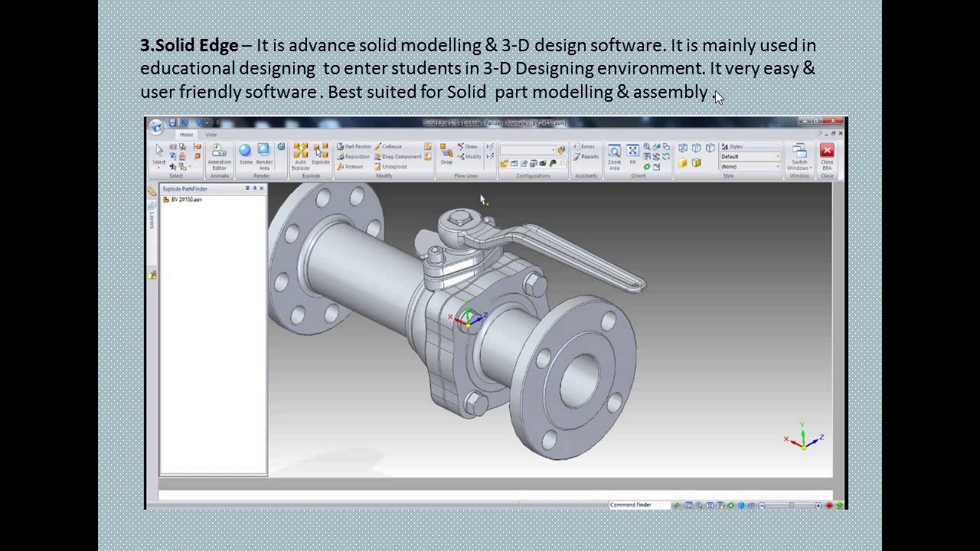Screen dimensions: 980x551
Task: Select the Scene render tool
Action: pyautogui.click(x=245, y=155)
